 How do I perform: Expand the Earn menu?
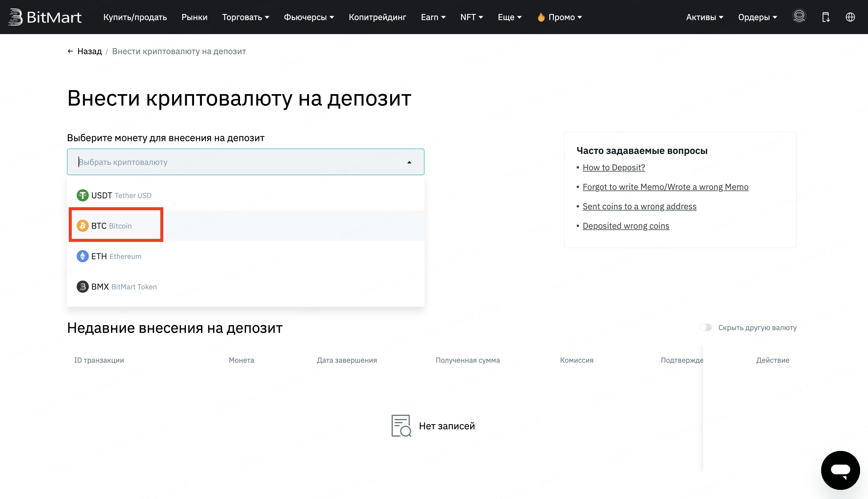coord(433,17)
